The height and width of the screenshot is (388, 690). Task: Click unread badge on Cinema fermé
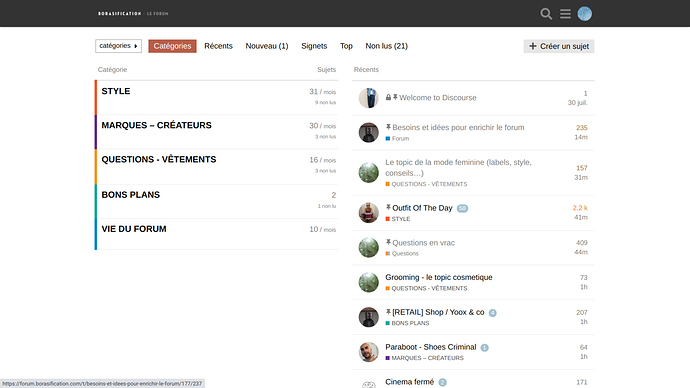(x=442, y=382)
